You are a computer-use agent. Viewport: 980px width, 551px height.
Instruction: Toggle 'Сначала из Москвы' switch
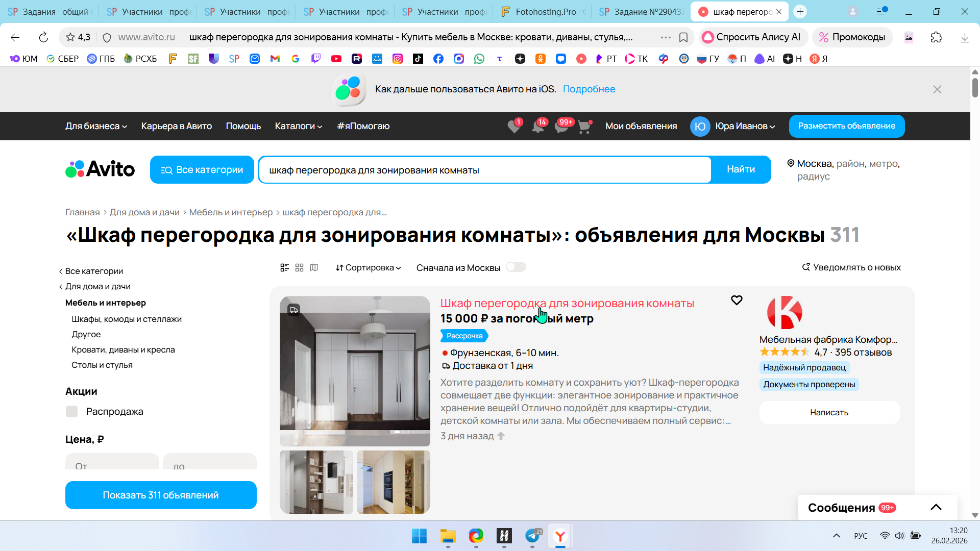coord(516,267)
